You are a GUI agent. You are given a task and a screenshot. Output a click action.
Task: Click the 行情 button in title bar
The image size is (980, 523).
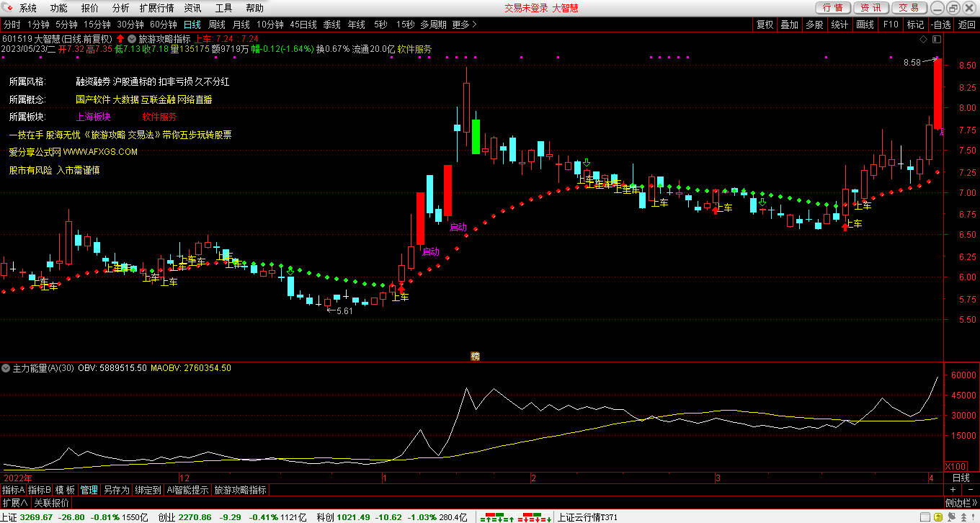click(833, 8)
